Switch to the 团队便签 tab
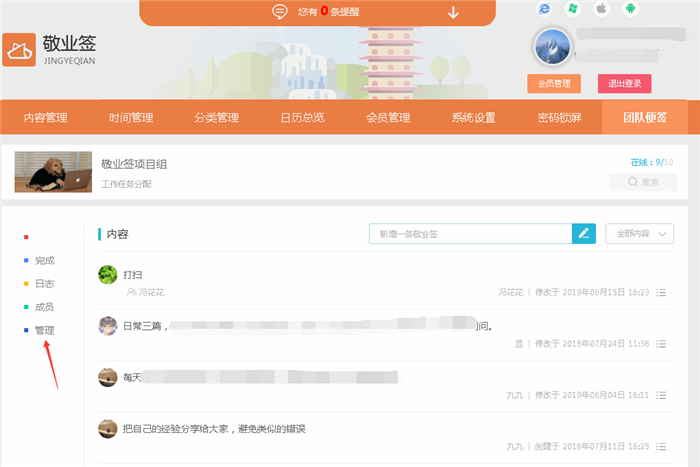Viewport: 700px width, 467px height. coord(644,117)
